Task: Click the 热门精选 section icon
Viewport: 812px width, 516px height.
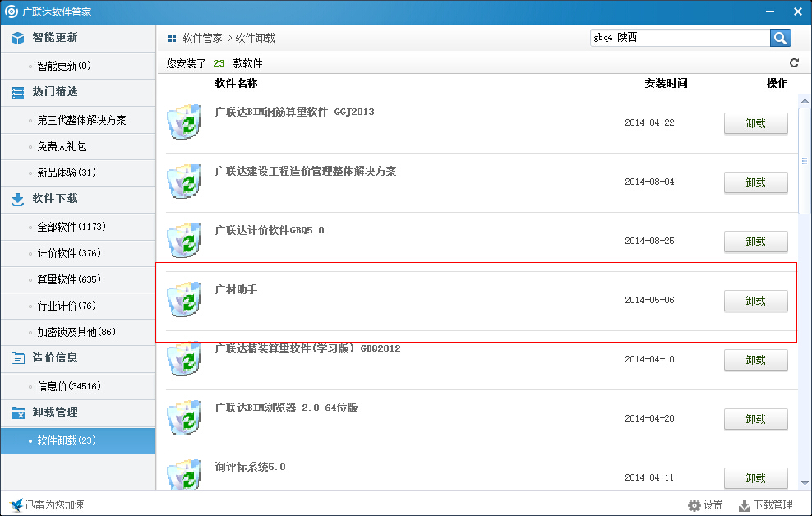Action: pos(17,92)
